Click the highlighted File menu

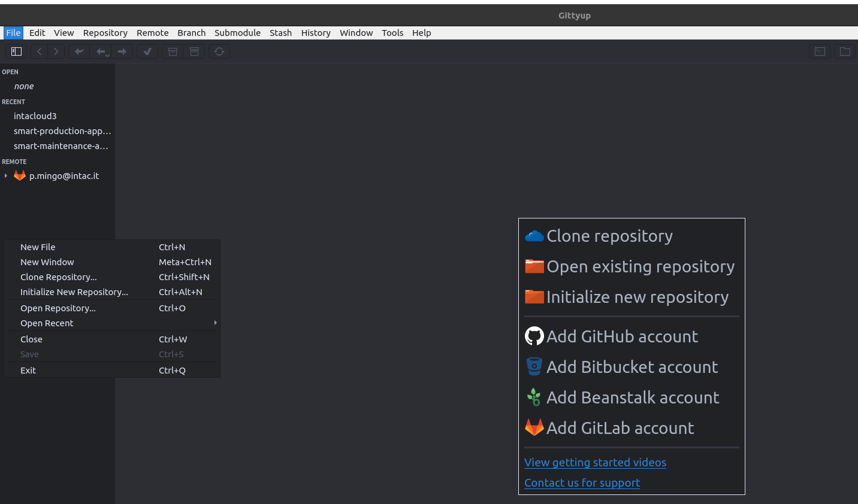coord(13,33)
